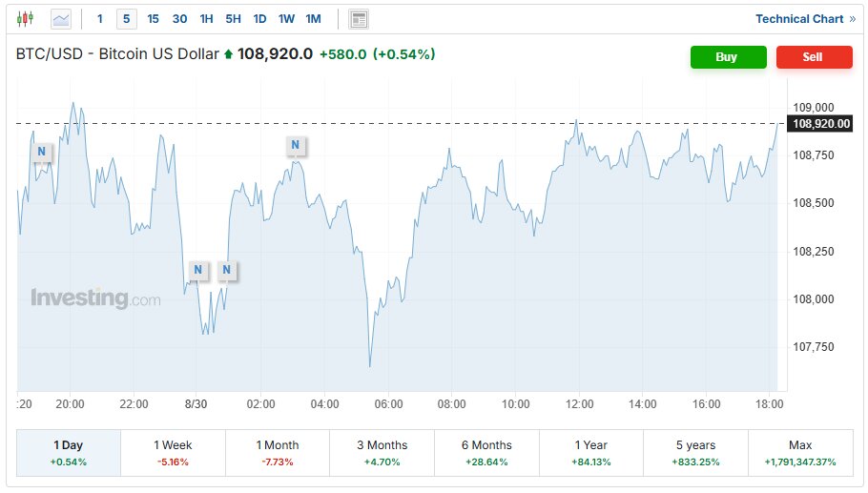
Task: Click the first N marker at 8/30
Action: pos(198,270)
